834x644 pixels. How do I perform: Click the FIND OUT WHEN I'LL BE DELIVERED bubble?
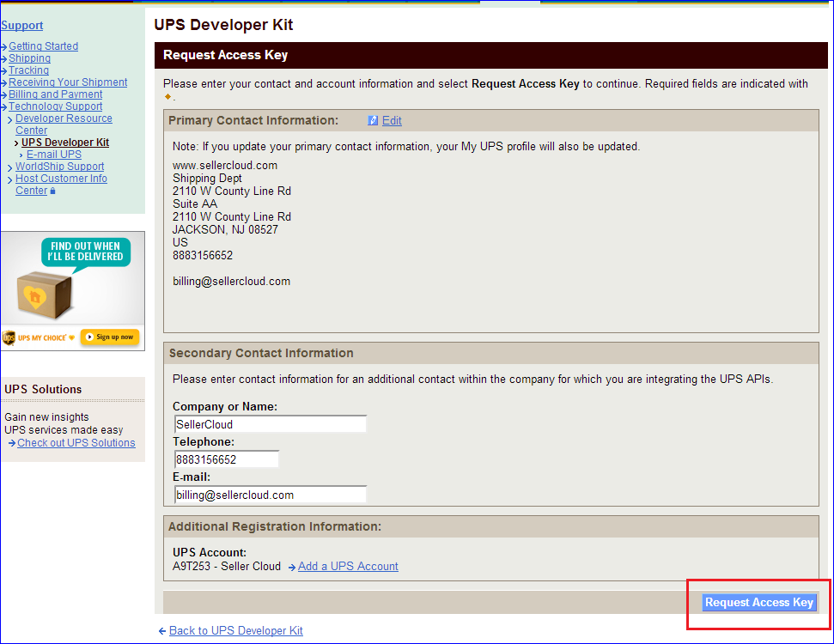click(x=86, y=252)
